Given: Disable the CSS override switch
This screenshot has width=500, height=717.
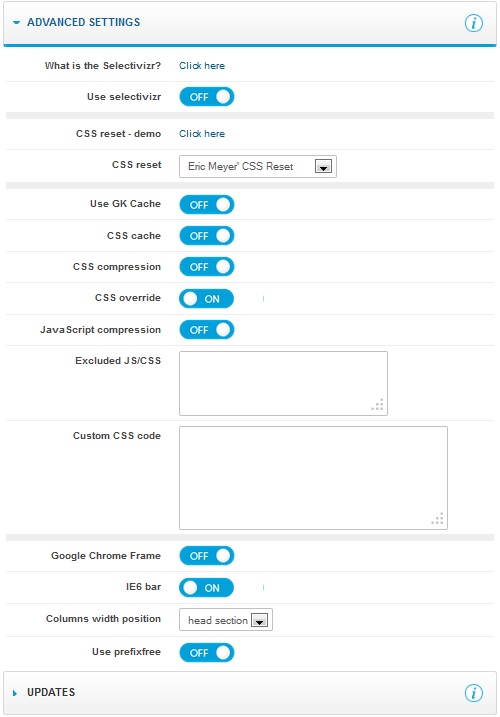Looking at the screenshot, I should [207, 298].
